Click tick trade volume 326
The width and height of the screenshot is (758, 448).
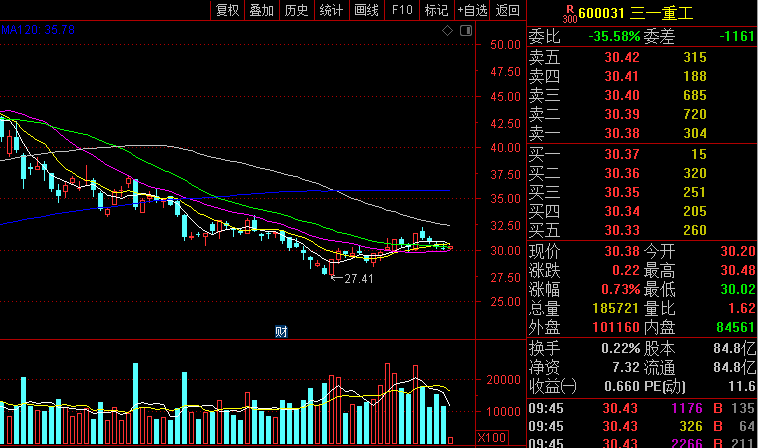click(691, 427)
